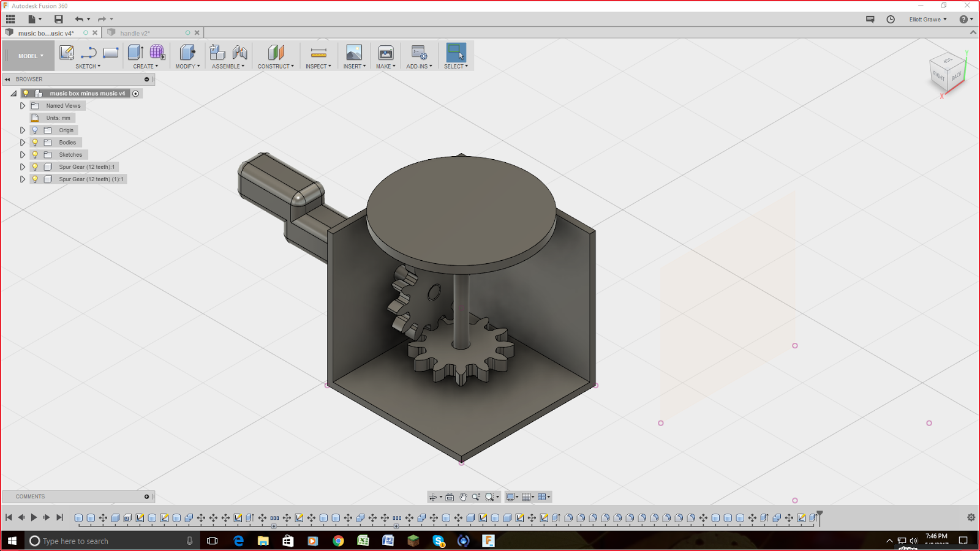Open the help question mark dropdown

[x=966, y=20]
